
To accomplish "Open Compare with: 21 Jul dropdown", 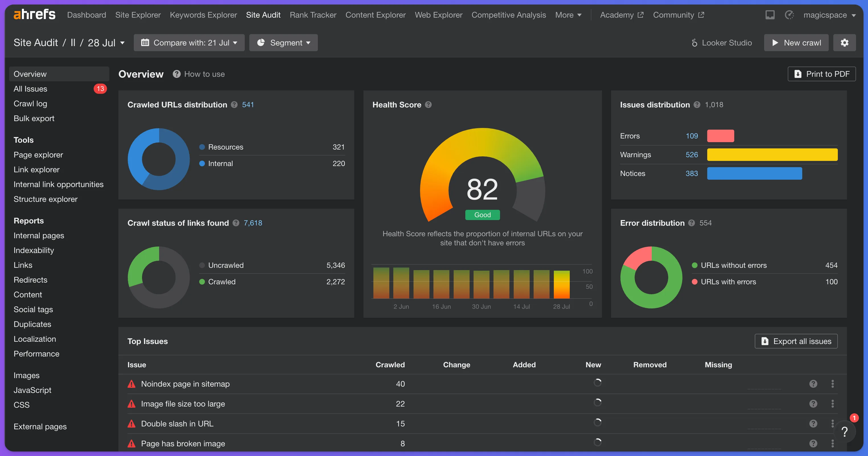I will 189,43.
